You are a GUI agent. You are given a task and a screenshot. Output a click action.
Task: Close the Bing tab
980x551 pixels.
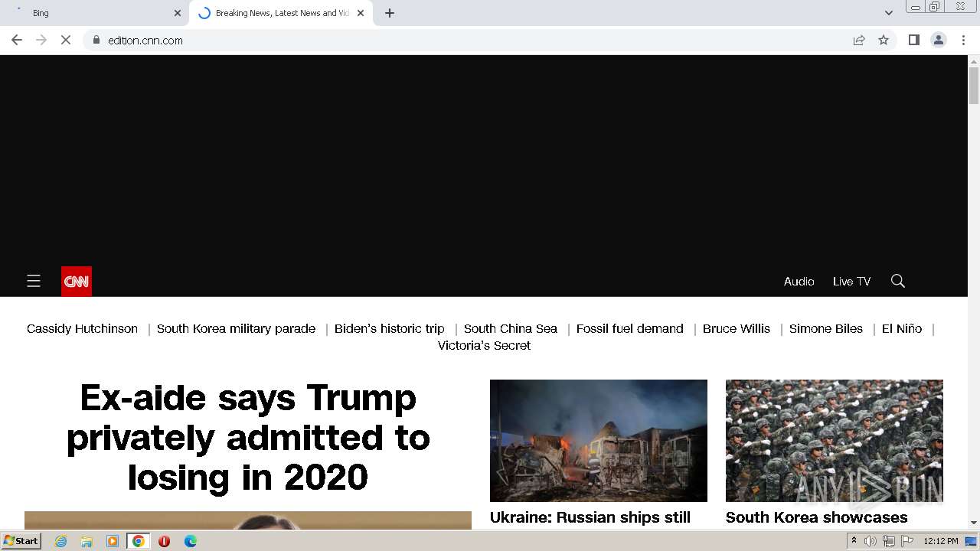click(178, 13)
